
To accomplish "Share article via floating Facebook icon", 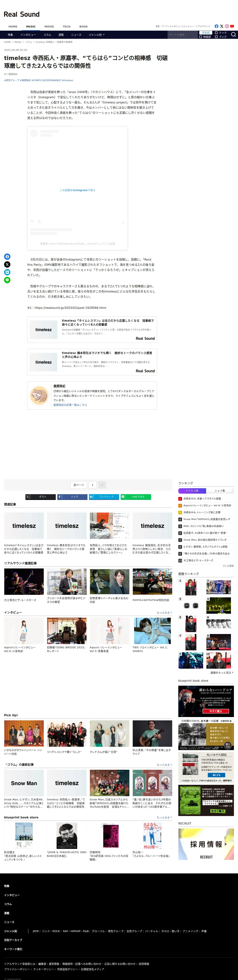I will (x=7, y=257).
